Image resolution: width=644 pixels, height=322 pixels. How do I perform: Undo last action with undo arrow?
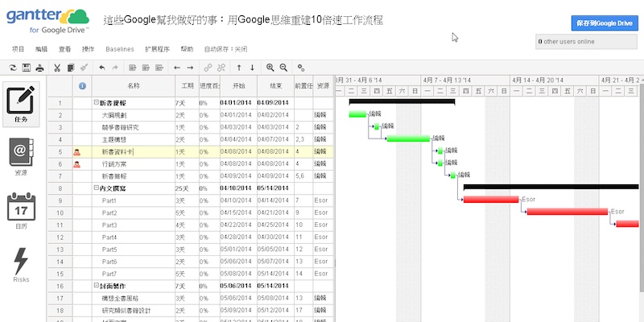(x=102, y=68)
